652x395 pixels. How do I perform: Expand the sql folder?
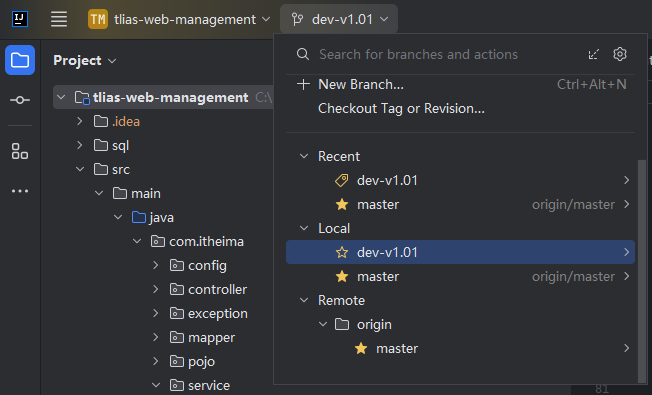(80, 146)
